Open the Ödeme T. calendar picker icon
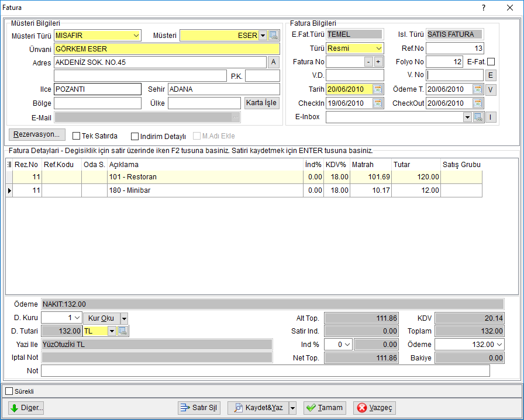This screenshot has height=420, width=524. pyautogui.click(x=478, y=89)
